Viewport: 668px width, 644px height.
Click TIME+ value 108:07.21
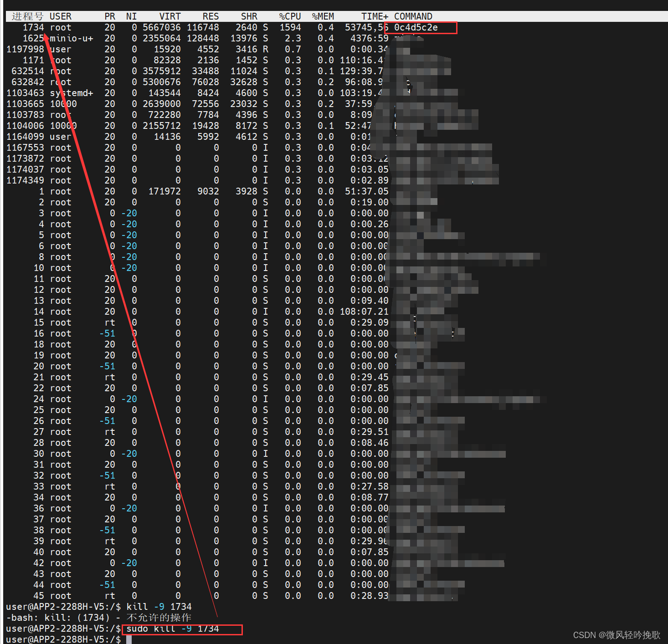click(x=365, y=312)
